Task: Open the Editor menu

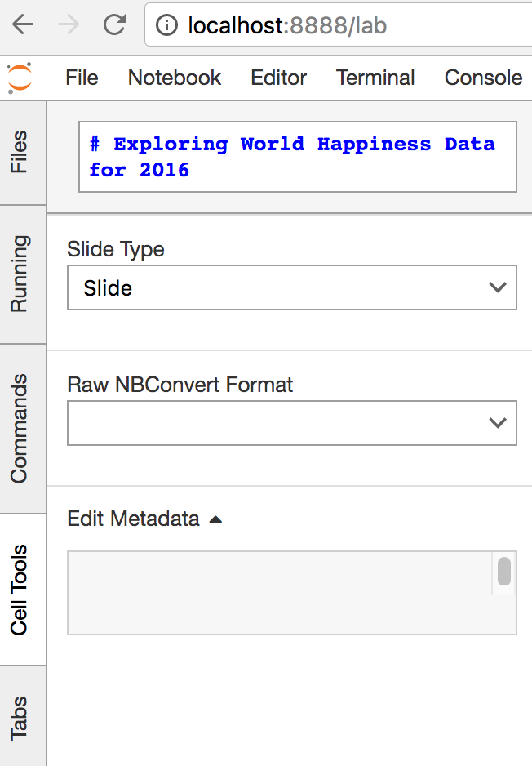Action: 278,78
